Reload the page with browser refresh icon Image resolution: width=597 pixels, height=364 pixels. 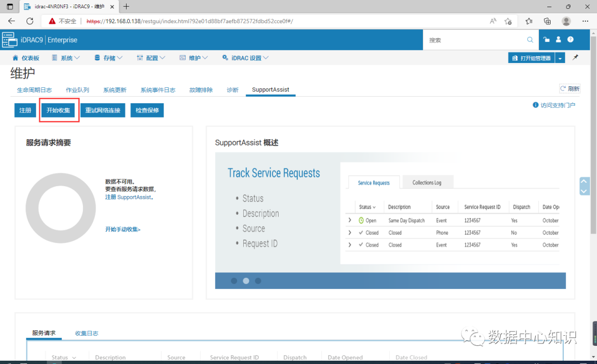click(30, 22)
